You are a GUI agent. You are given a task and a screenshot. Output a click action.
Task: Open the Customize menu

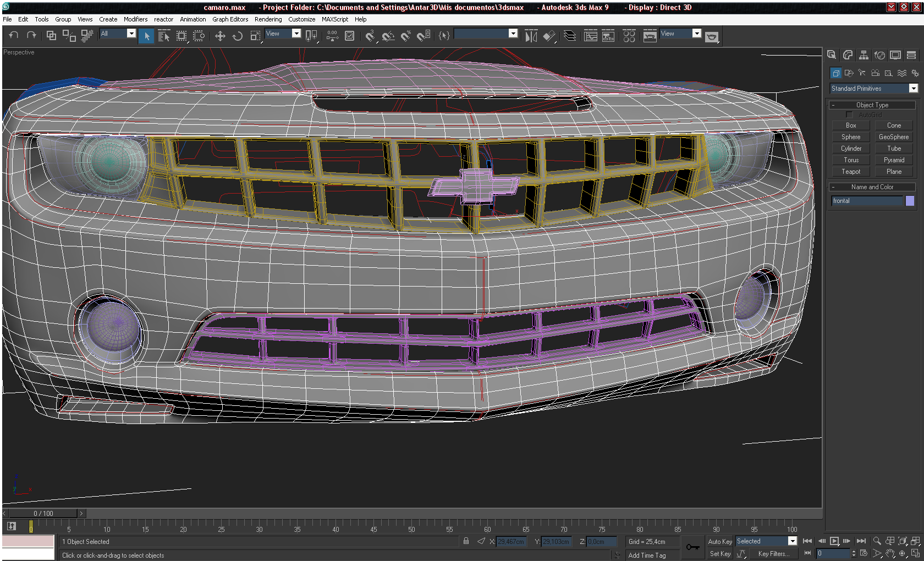(x=302, y=19)
